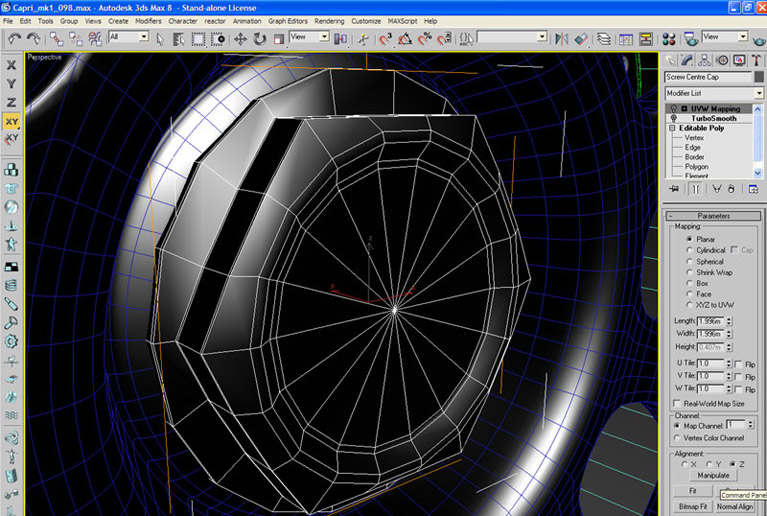This screenshot has height=516, width=767.
Task: Open the Rendering menu
Action: point(329,20)
